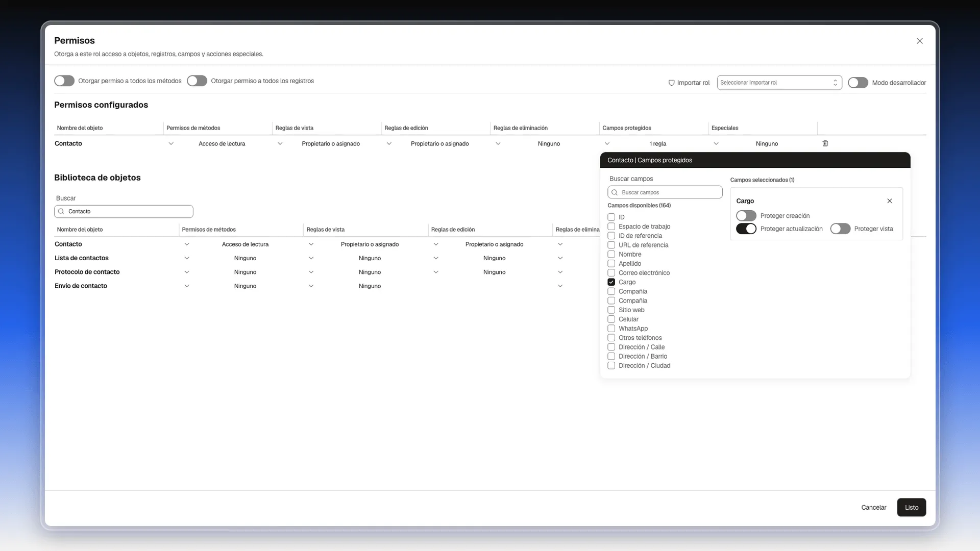Delete the Contacto permission row with trash icon
The width and height of the screenshot is (980, 551).
[825, 143]
